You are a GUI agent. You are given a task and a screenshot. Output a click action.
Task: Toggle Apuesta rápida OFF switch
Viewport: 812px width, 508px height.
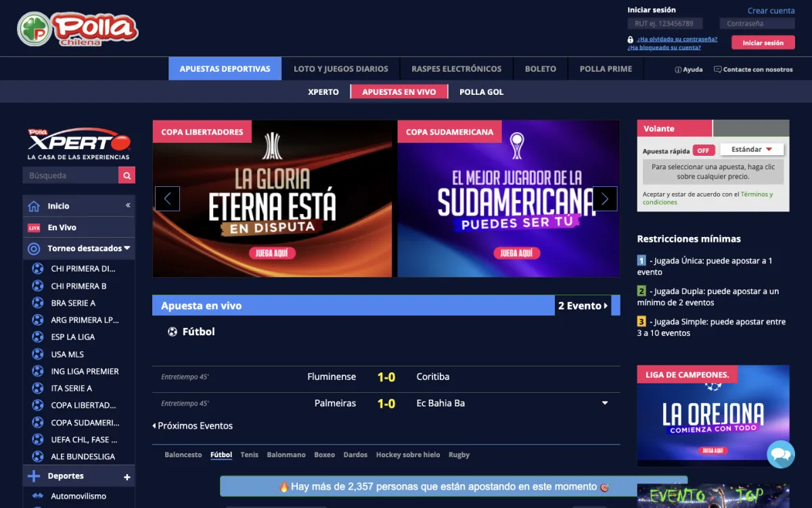coord(704,150)
